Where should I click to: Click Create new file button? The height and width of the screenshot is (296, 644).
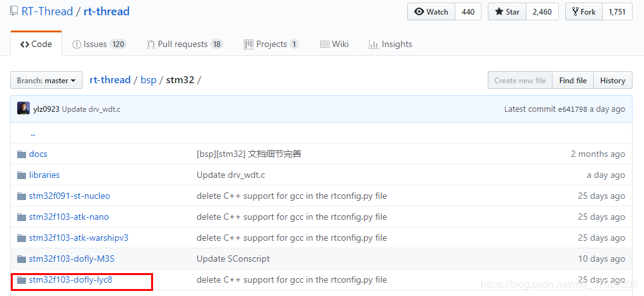pyautogui.click(x=520, y=81)
